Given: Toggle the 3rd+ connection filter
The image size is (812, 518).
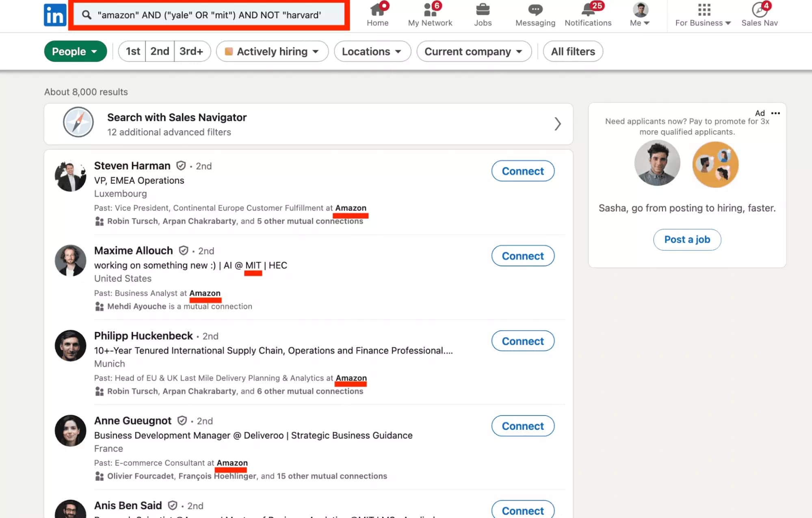Looking at the screenshot, I should click(192, 51).
